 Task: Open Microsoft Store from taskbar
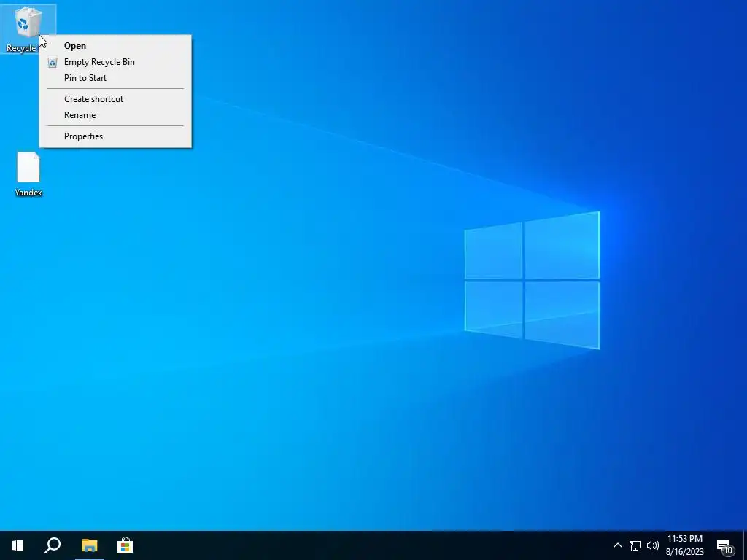coord(125,545)
